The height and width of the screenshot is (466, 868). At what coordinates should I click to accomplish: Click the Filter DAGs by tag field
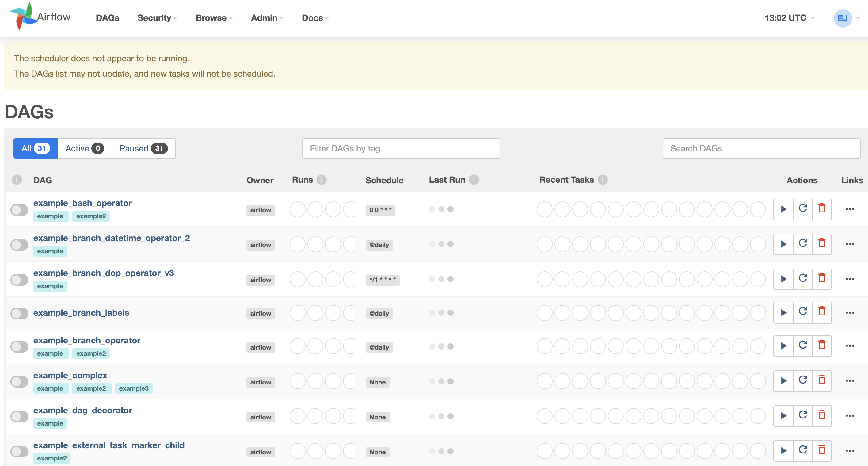click(x=401, y=148)
